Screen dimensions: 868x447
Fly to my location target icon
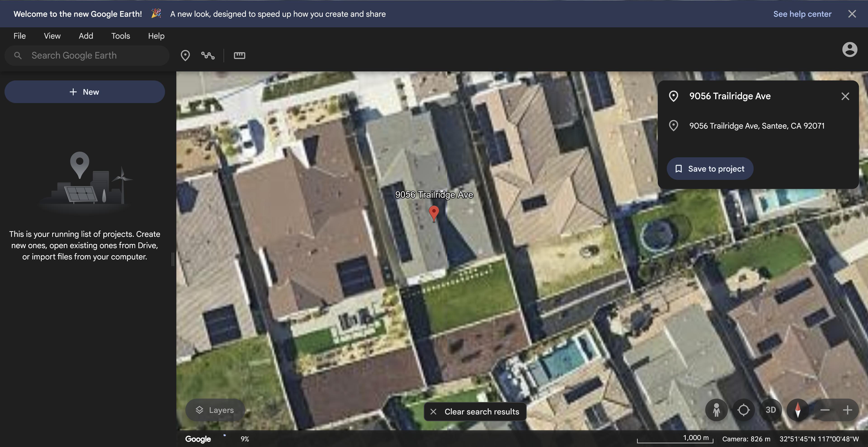coord(743,410)
